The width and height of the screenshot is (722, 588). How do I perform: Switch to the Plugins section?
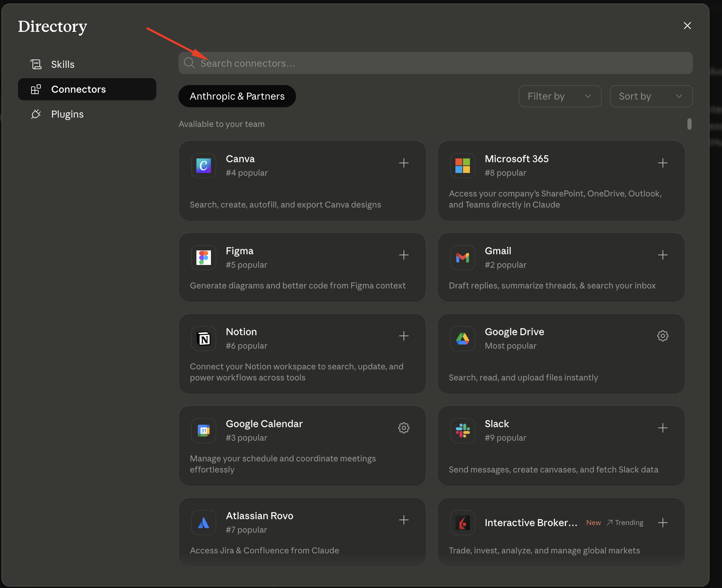click(x=87, y=114)
